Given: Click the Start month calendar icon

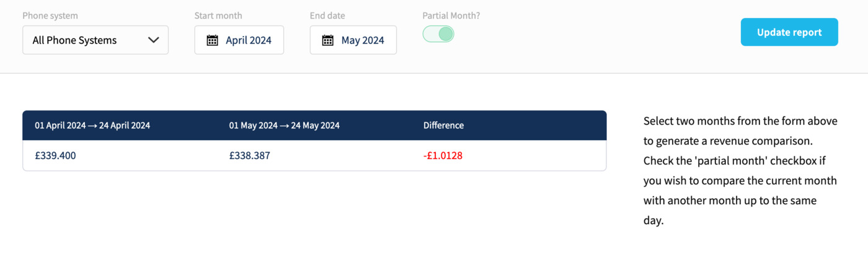Looking at the screenshot, I should coord(212,40).
